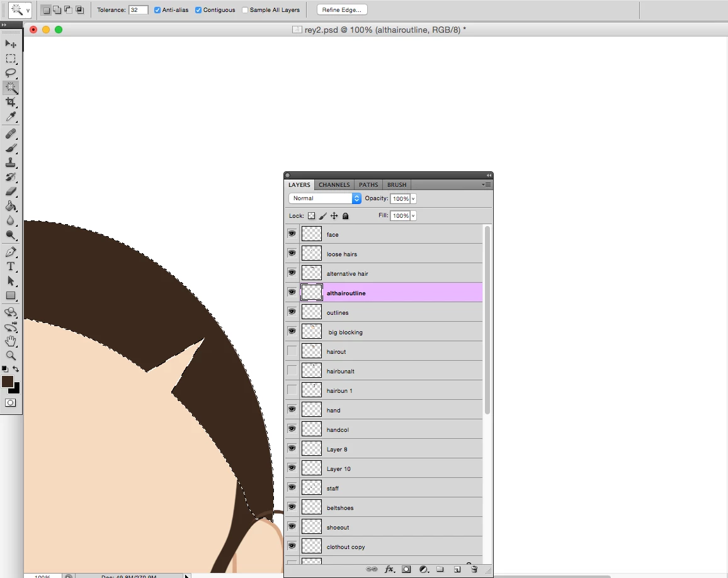Select the Crop tool
This screenshot has width=728, height=578.
(11, 101)
